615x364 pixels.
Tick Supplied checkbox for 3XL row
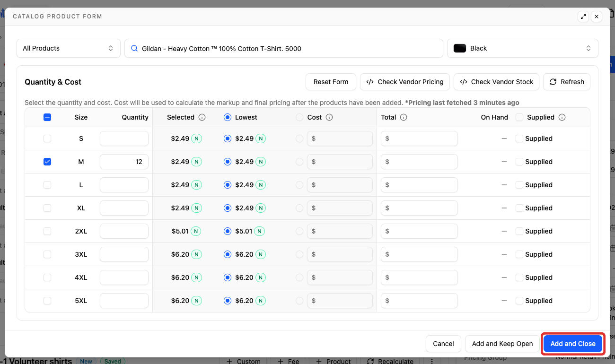pos(519,254)
